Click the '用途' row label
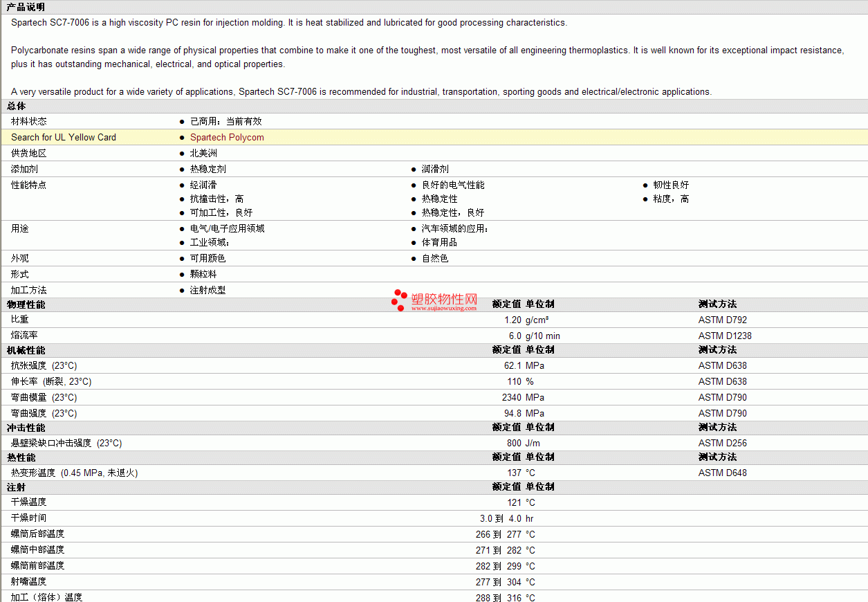Image resolution: width=868 pixels, height=602 pixels. (20, 228)
